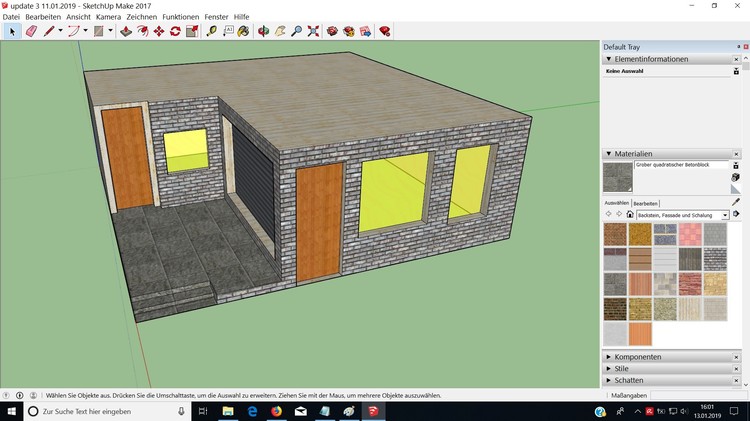Image resolution: width=750 pixels, height=421 pixels.
Task: Select the pink tile material swatch
Action: point(690,234)
